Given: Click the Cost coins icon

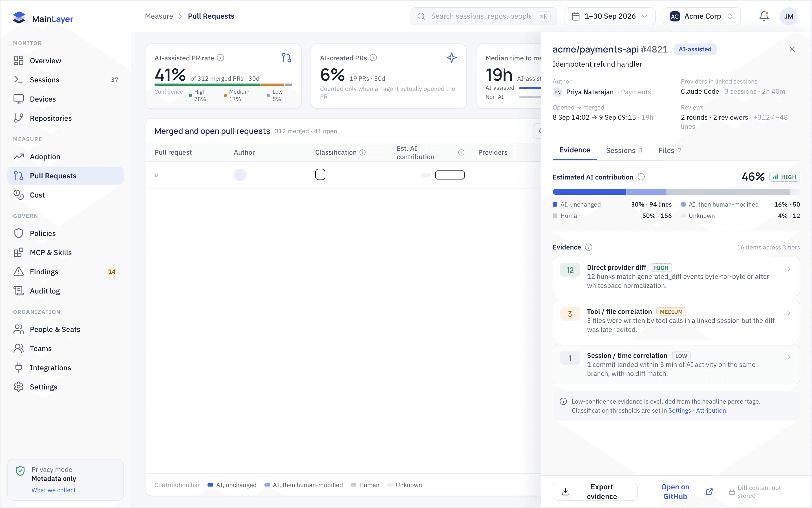Looking at the screenshot, I should click(x=18, y=195).
